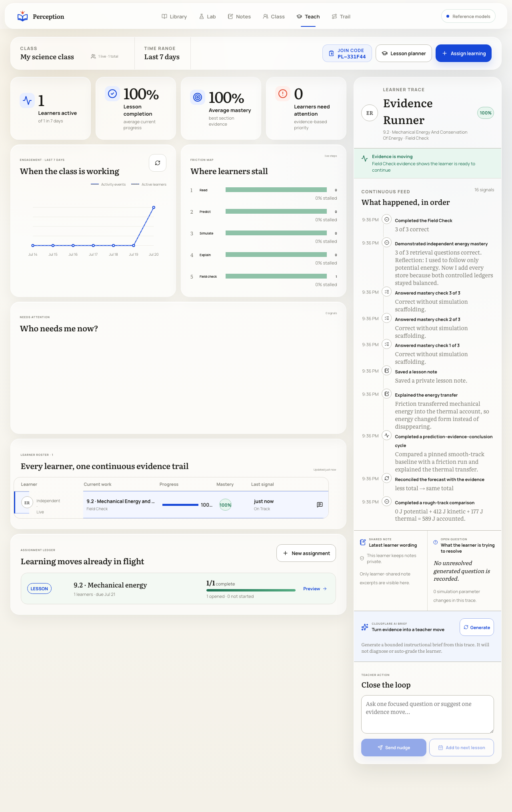
Task: Click the Evidence is moving pulse icon
Action: [364, 158]
